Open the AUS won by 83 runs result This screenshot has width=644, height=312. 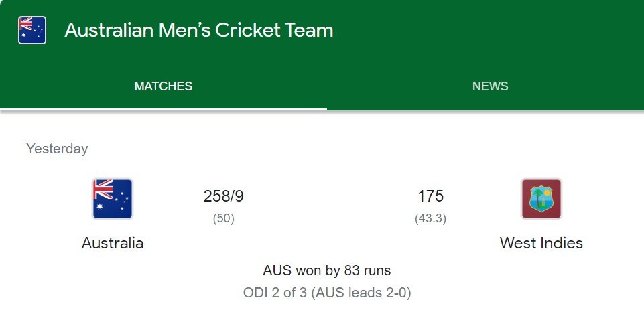click(327, 270)
